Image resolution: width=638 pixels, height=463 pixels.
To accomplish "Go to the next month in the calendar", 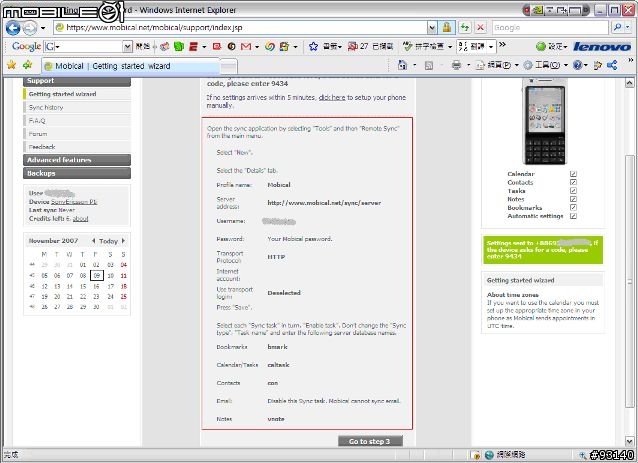I will coord(123,241).
